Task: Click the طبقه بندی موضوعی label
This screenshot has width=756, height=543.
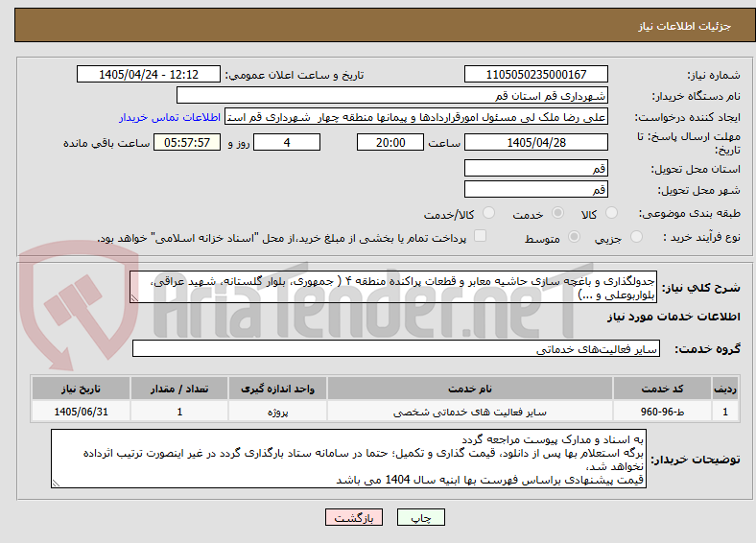Action: 690,213
